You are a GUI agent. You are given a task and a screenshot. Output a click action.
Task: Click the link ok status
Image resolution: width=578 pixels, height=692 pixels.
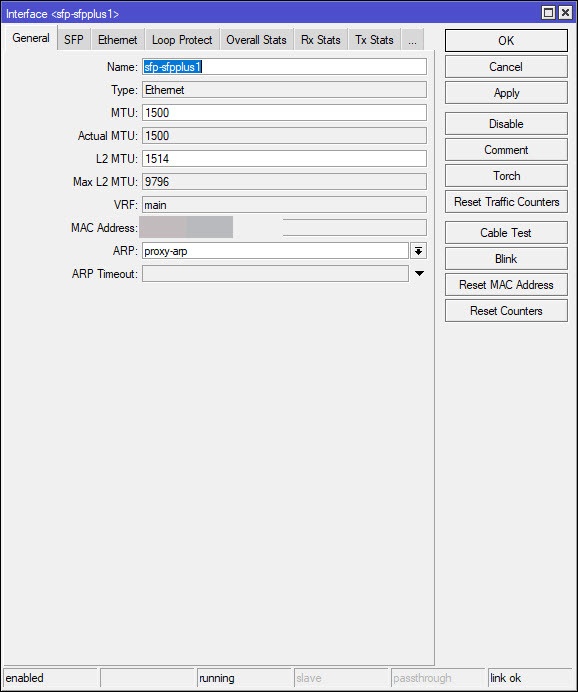[531, 678]
